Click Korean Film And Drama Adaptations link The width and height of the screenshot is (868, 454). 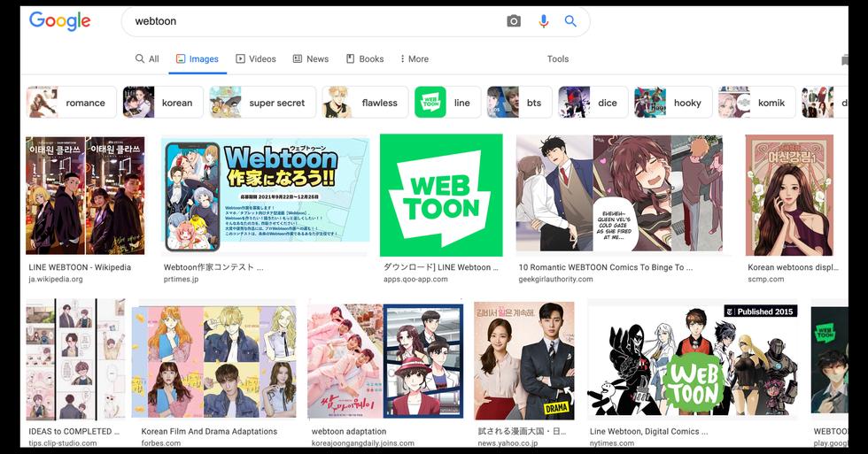click(x=209, y=431)
